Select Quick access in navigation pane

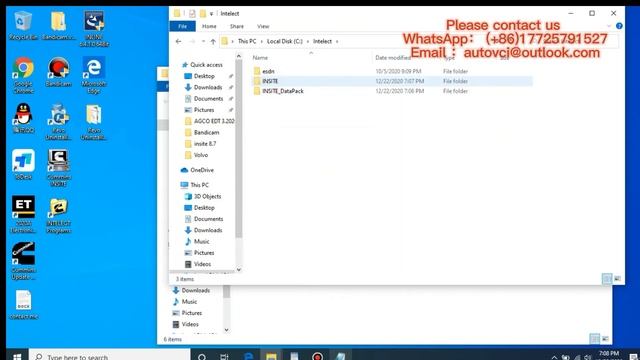coord(206,64)
